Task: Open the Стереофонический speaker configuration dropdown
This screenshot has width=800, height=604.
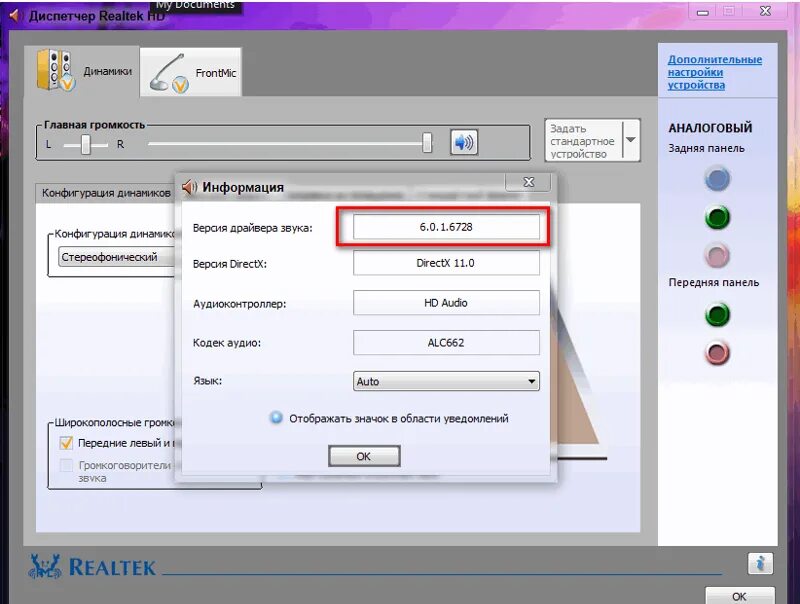Action: tap(116, 257)
